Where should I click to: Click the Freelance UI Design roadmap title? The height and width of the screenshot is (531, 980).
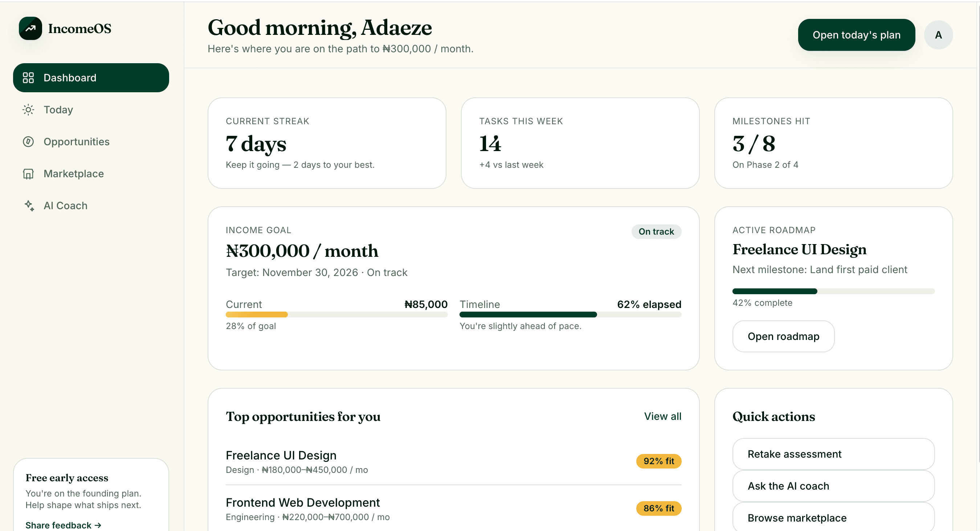point(799,250)
